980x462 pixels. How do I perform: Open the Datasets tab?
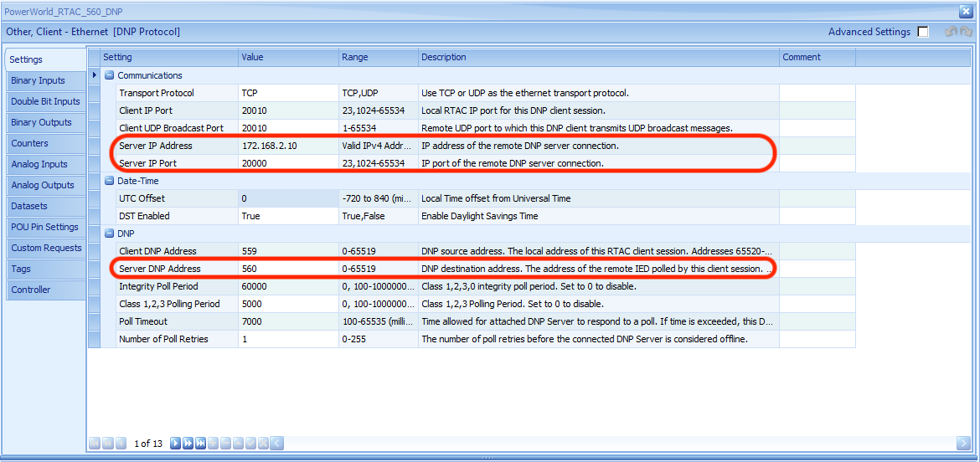tap(46, 206)
